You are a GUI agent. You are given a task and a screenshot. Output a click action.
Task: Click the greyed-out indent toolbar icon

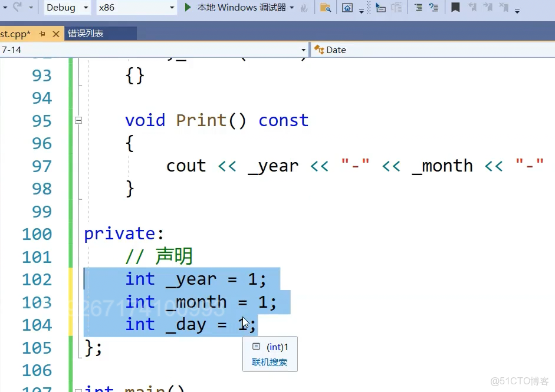pyautogui.click(x=397, y=8)
